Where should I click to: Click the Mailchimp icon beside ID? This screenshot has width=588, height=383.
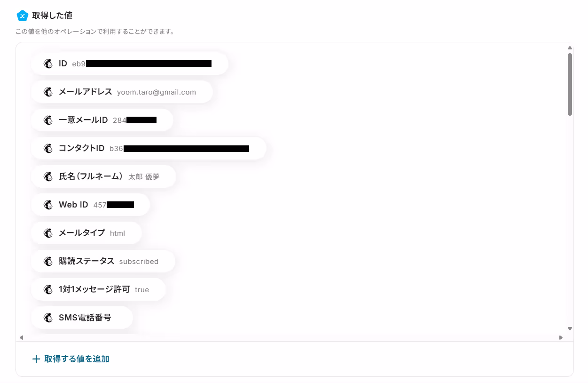point(48,64)
